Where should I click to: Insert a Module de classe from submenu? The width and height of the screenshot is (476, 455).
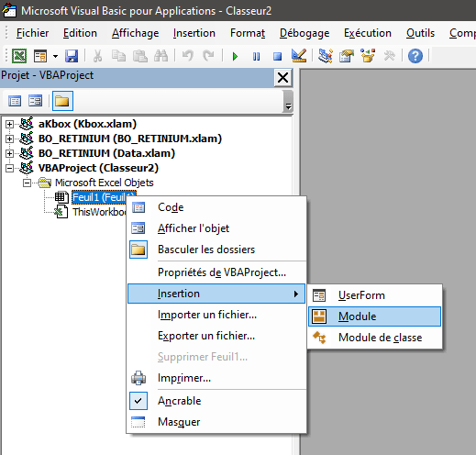click(x=374, y=338)
